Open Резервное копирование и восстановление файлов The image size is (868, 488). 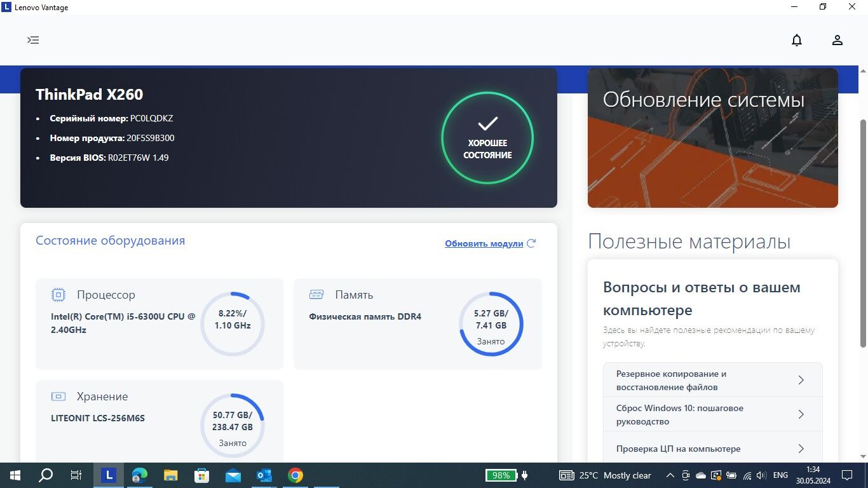(713, 380)
